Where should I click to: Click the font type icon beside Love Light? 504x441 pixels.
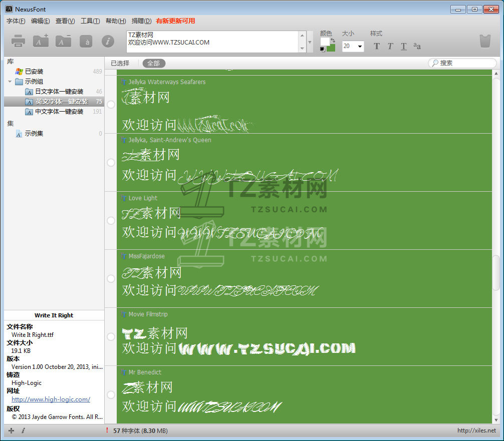click(x=124, y=198)
